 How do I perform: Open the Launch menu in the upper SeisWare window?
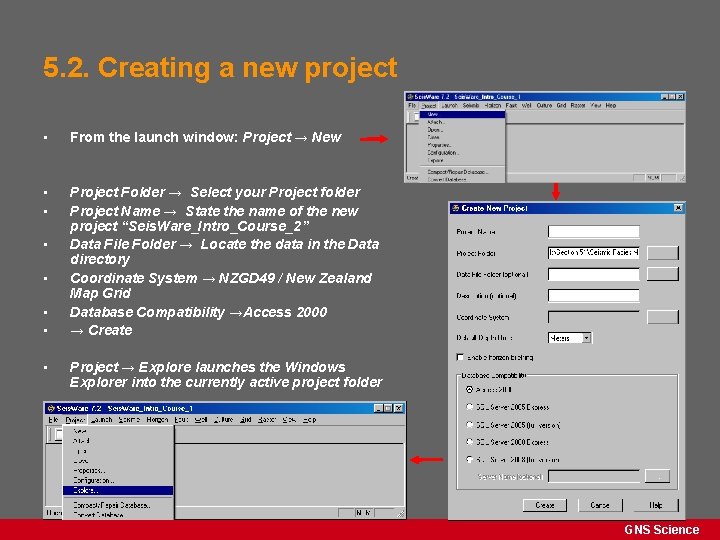point(449,106)
